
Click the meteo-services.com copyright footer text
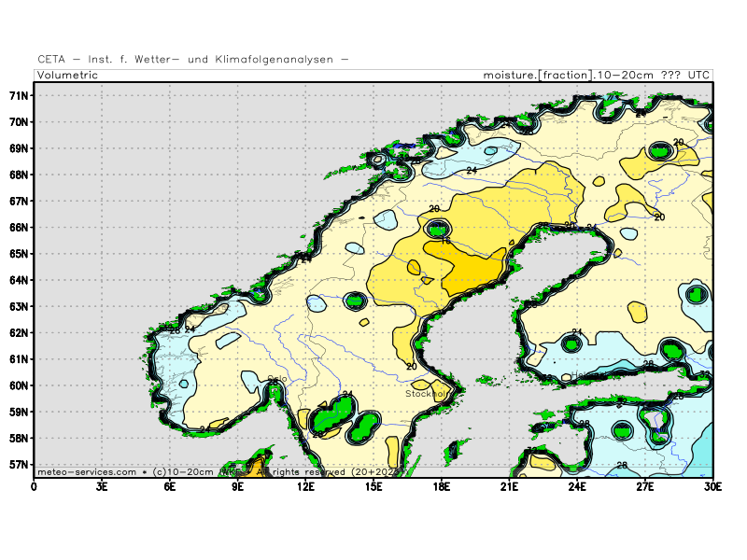(x=219, y=472)
